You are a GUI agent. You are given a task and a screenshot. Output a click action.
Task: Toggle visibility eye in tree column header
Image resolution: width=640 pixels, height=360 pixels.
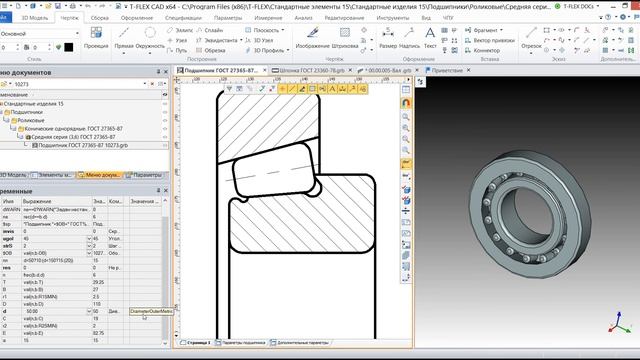tap(165, 95)
